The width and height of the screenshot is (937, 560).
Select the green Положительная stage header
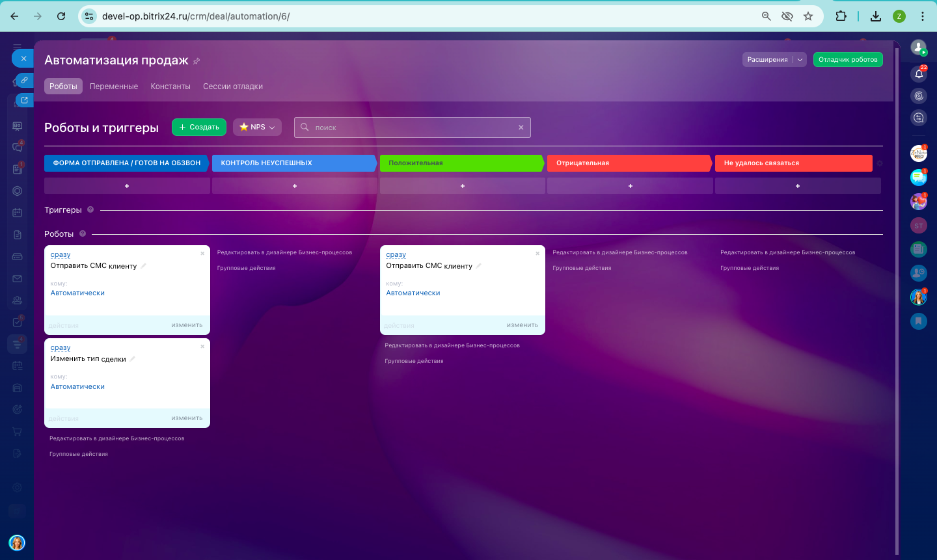pos(462,163)
